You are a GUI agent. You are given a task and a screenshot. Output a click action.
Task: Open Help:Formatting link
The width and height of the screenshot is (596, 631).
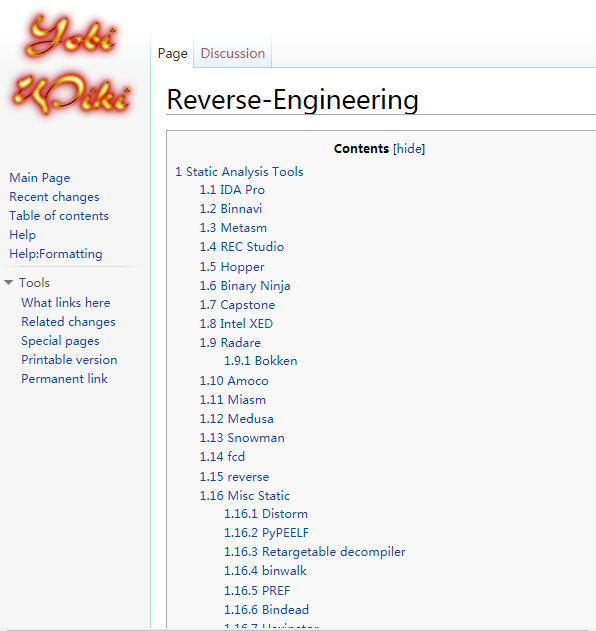56,254
